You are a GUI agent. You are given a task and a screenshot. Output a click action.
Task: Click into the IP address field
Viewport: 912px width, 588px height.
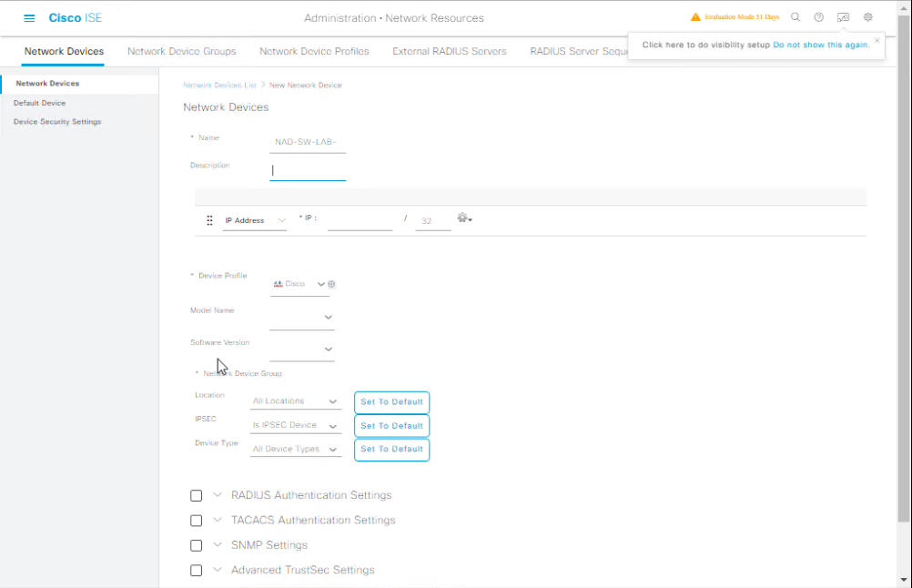click(x=360, y=220)
